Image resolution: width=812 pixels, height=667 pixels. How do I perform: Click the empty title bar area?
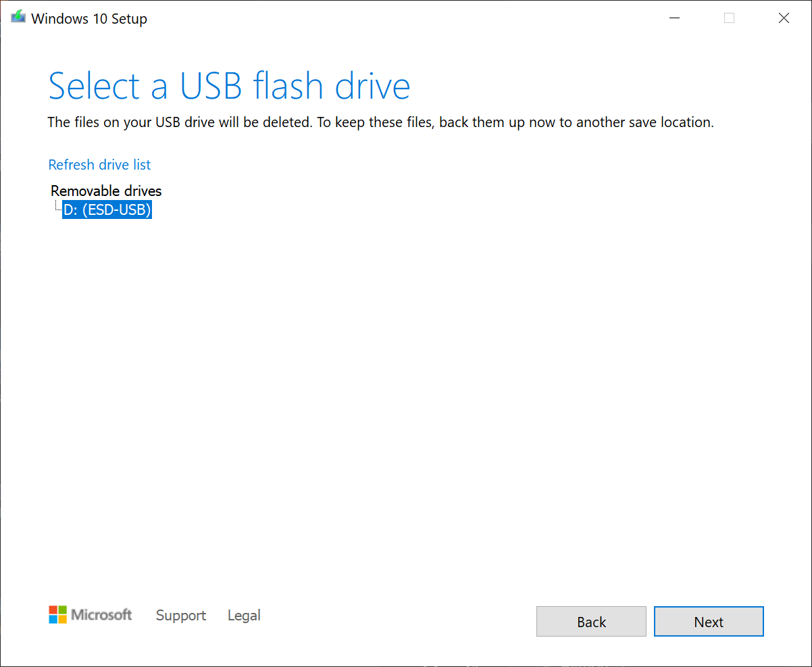click(x=405, y=18)
